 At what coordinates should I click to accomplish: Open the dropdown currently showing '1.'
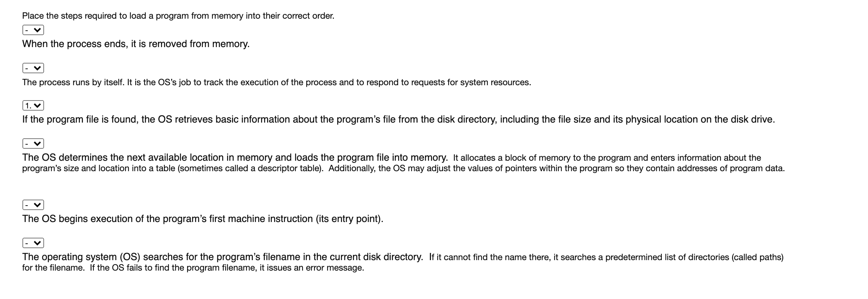pyautogui.click(x=33, y=106)
